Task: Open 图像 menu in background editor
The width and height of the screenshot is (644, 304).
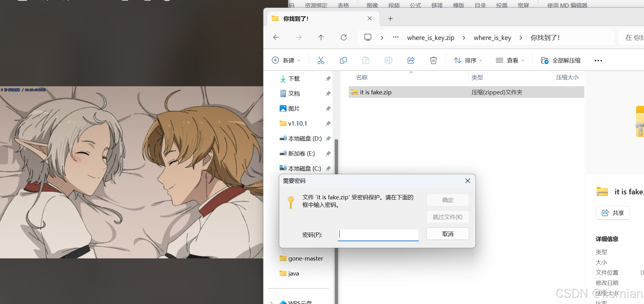Action: pyautogui.click(x=372, y=5)
